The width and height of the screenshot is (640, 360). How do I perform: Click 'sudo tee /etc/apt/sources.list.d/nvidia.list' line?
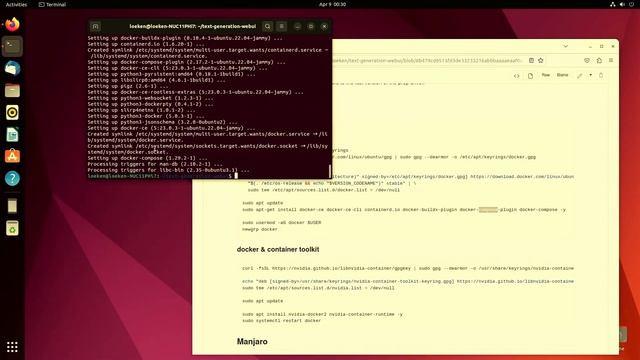tap(318, 288)
